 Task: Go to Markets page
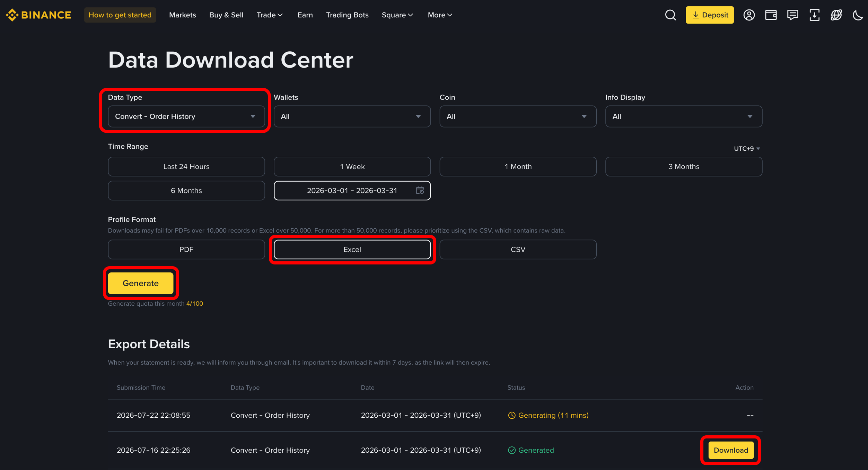click(x=182, y=15)
